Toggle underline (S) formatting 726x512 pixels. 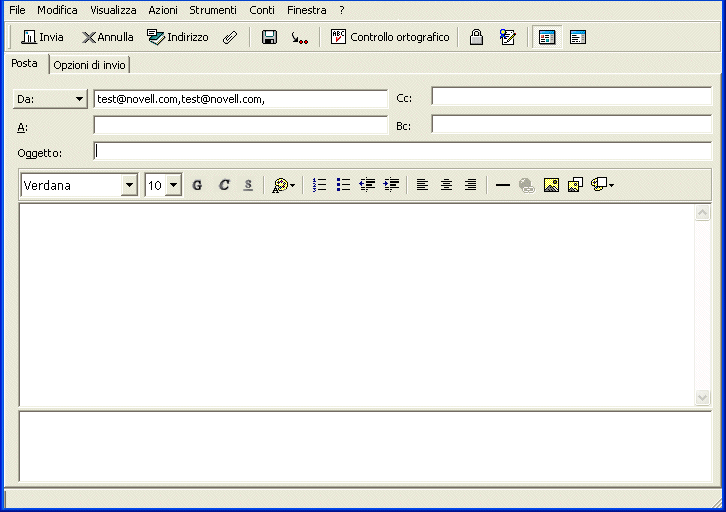coord(248,185)
